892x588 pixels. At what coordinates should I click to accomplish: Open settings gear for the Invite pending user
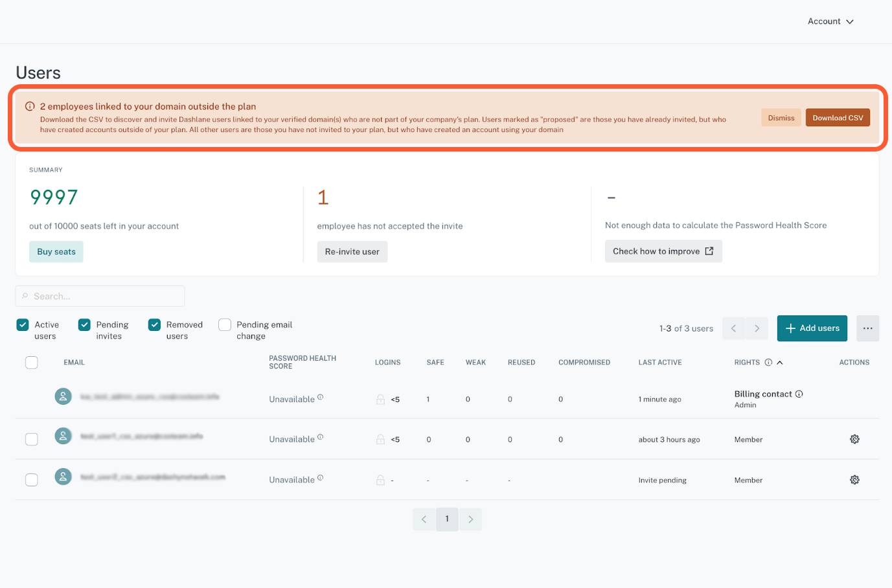coord(854,480)
